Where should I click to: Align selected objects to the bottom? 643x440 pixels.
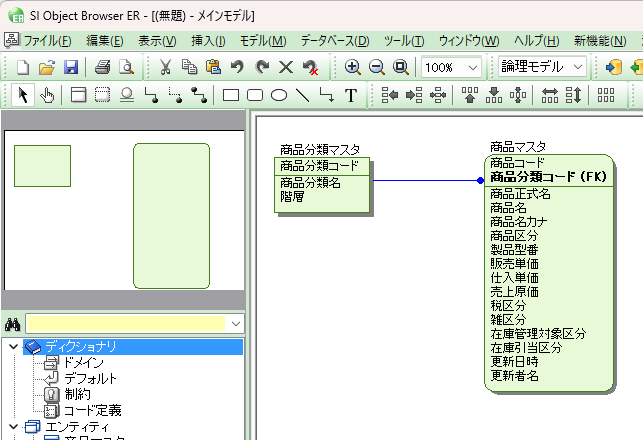tap(494, 95)
